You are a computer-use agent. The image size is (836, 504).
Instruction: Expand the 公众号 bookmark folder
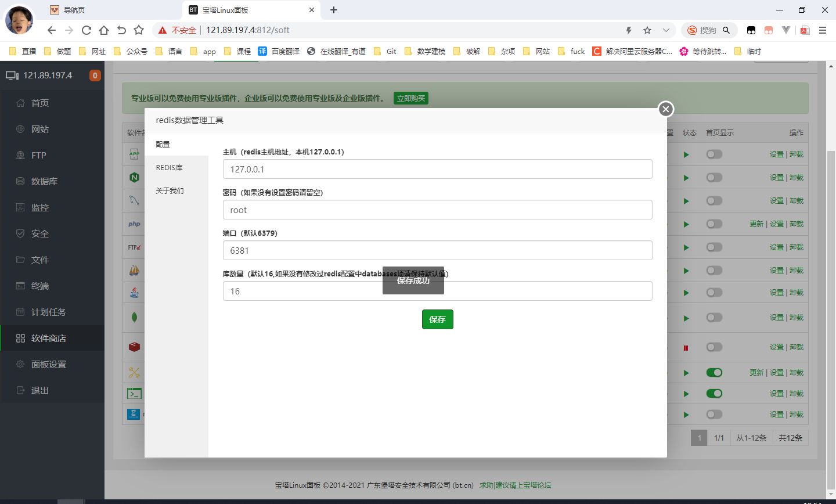pos(131,51)
